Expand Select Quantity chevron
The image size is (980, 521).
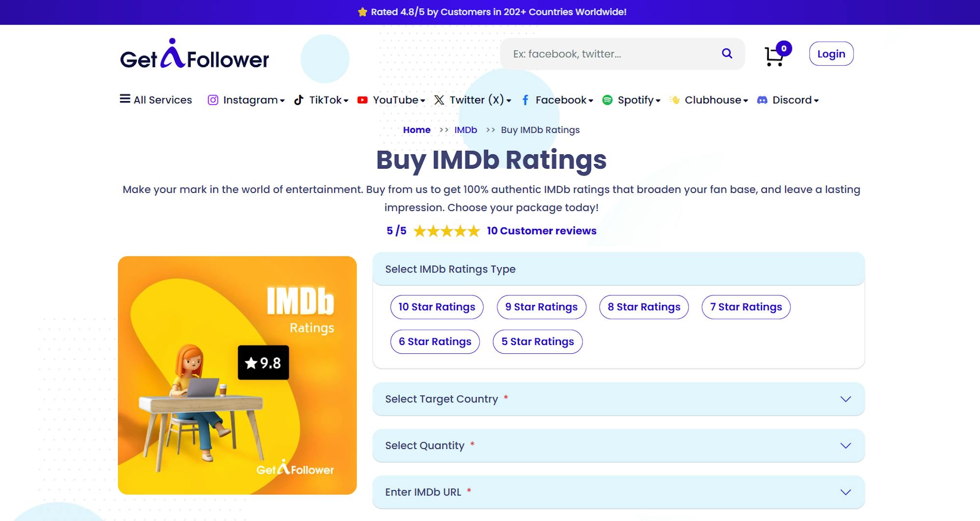[x=846, y=446]
